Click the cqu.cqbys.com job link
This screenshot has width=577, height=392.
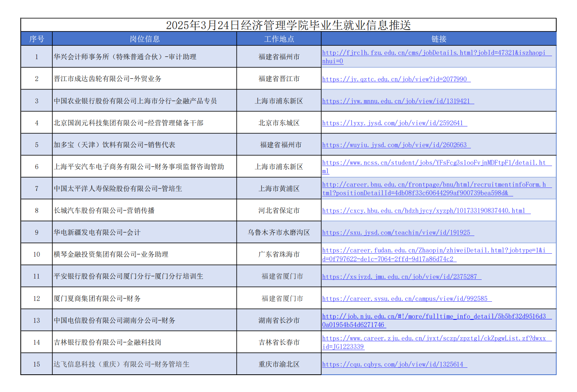point(392,364)
